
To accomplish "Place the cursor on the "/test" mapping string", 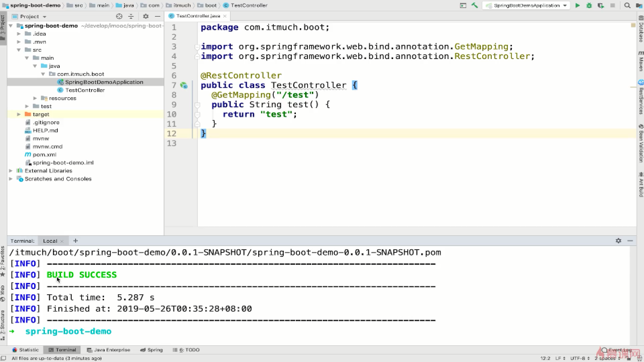I will point(295,95).
